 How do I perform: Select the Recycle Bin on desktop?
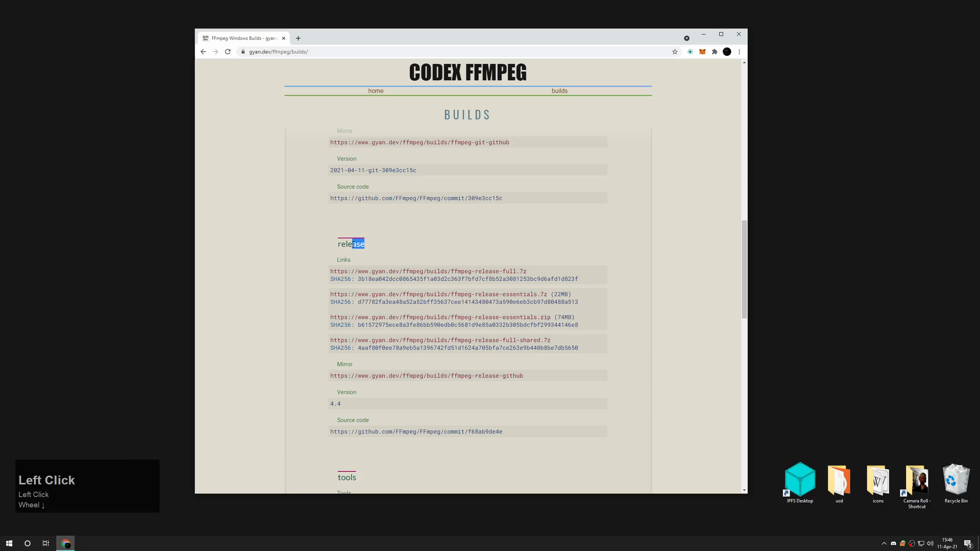coord(956,483)
